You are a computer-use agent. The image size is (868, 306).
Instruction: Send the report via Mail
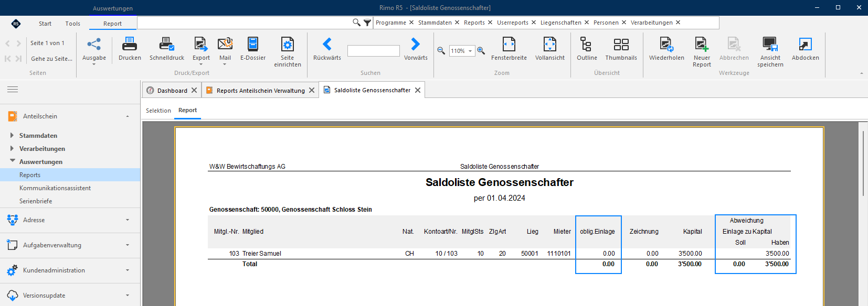point(225,51)
